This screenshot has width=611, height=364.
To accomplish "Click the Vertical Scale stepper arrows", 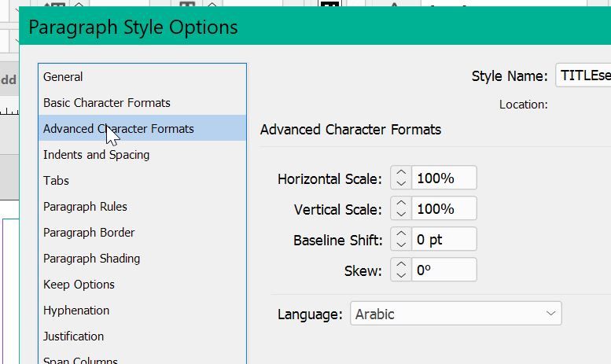I will tap(401, 209).
